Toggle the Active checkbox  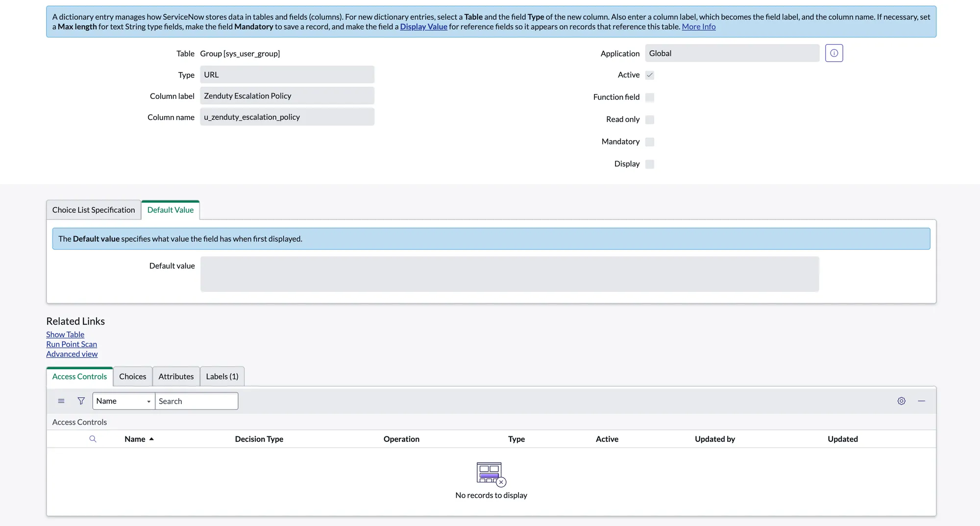[x=650, y=75]
